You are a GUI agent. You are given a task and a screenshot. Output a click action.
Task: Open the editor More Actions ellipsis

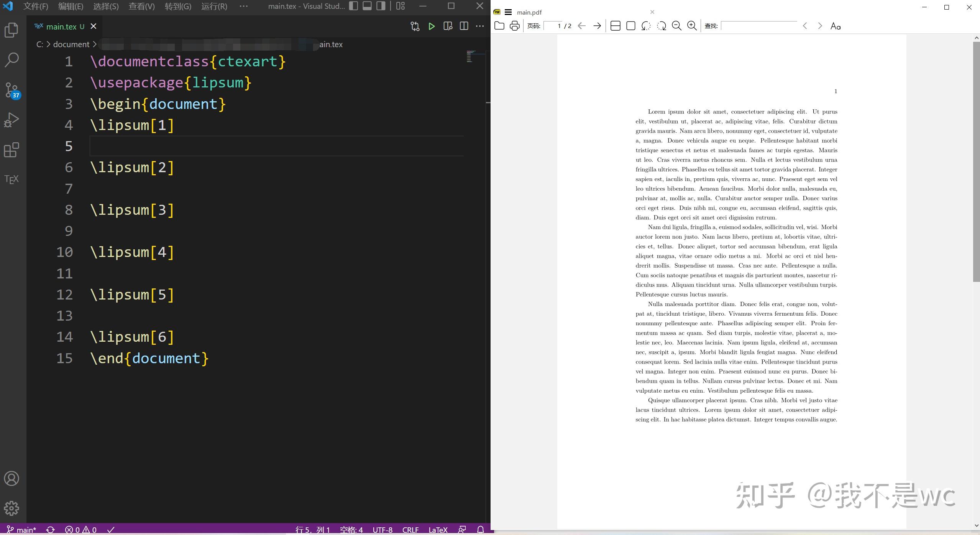pos(480,26)
